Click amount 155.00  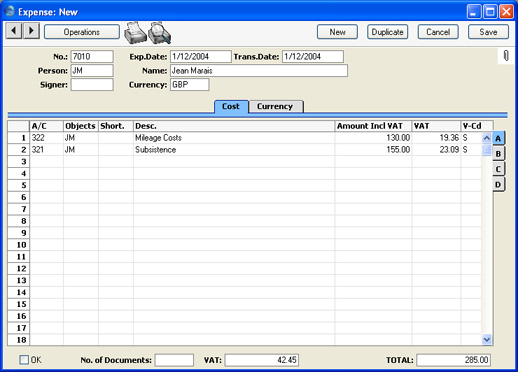click(373, 150)
